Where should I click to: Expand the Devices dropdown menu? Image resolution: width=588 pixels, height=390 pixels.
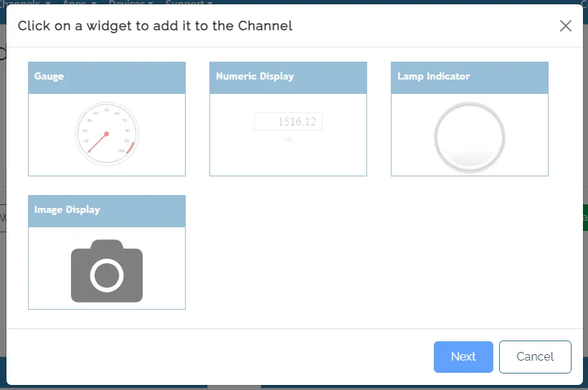pos(130,2)
